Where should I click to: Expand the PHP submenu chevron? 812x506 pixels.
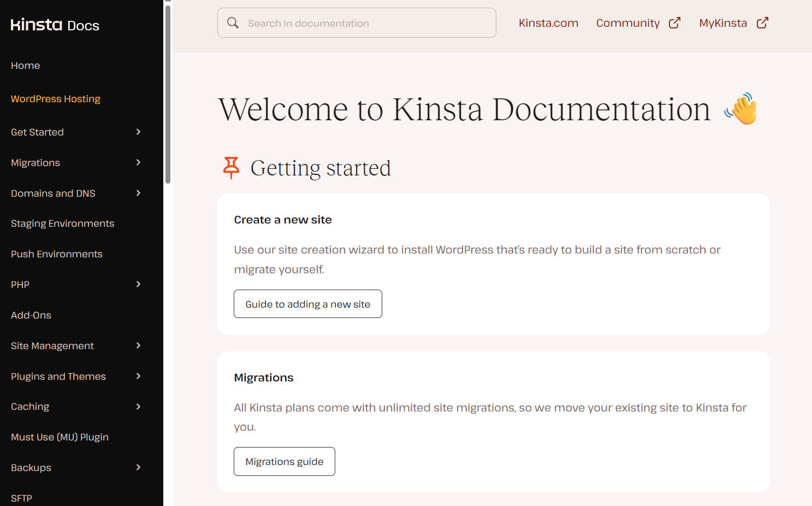tap(138, 284)
